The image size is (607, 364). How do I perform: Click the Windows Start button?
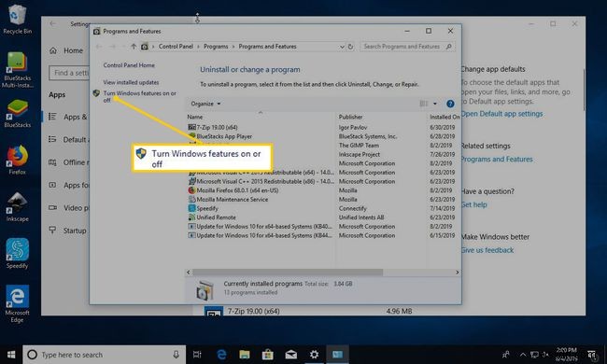tap(11, 355)
